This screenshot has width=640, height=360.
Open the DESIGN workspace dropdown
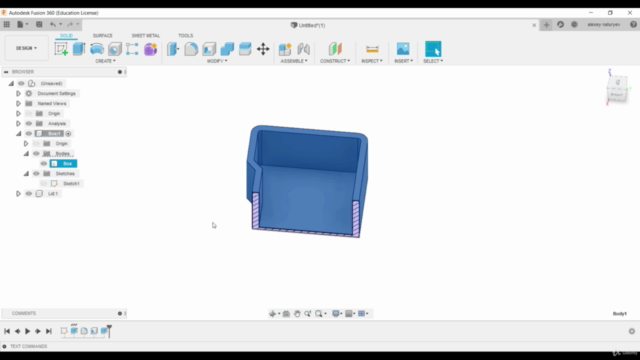point(27,48)
